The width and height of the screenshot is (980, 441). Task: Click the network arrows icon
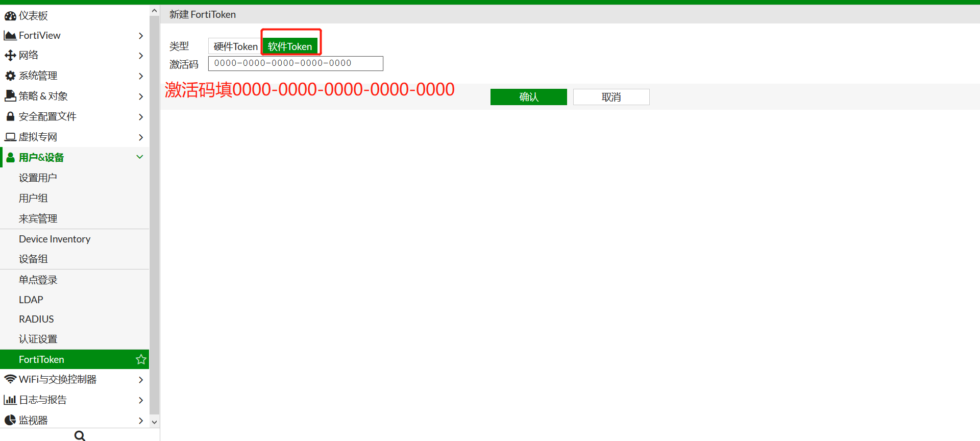coord(10,55)
